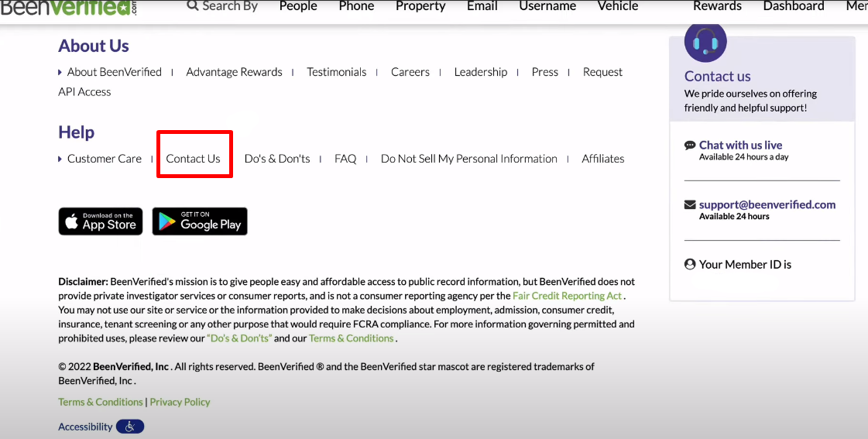Image resolution: width=868 pixels, height=439 pixels.
Task: Select Property in the nav bar
Action: [420, 6]
